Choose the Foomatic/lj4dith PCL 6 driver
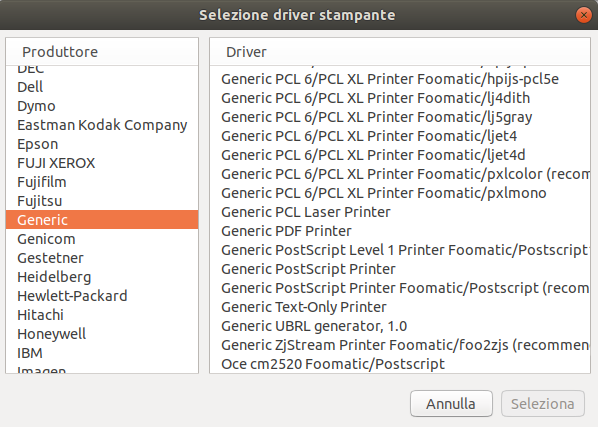Viewport: 598px width, 427px height. tap(400, 98)
